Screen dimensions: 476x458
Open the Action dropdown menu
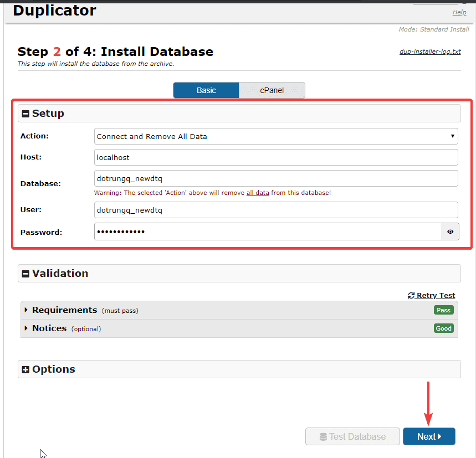pyautogui.click(x=275, y=136)
